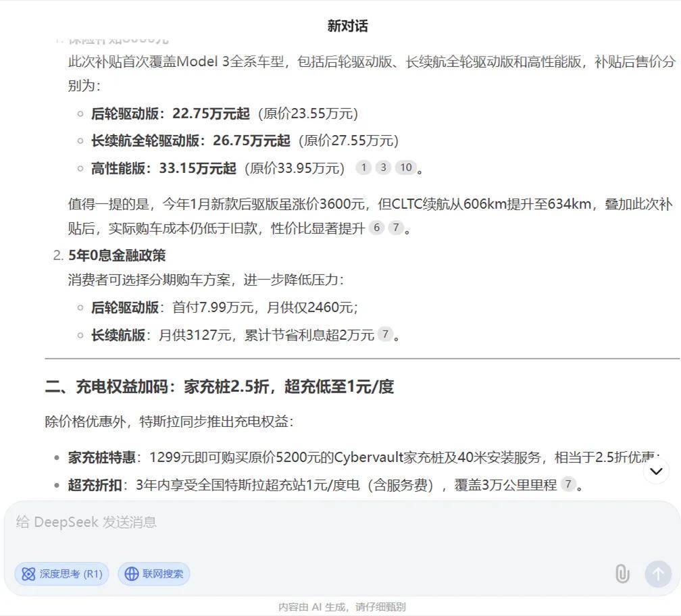This screenshot has width=681, height=616.
Task: Click the paperclip attachment icon
Action: coord(622,574)
